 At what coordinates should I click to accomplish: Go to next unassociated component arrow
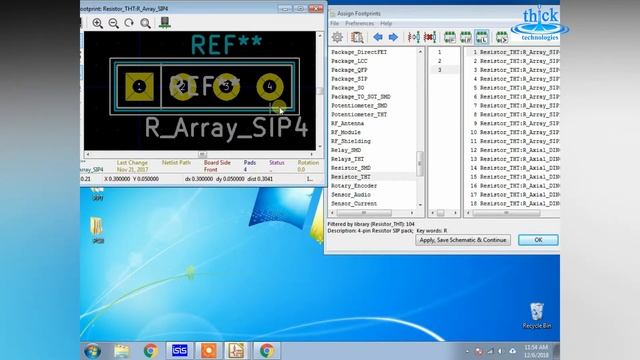tap(393, 37)
